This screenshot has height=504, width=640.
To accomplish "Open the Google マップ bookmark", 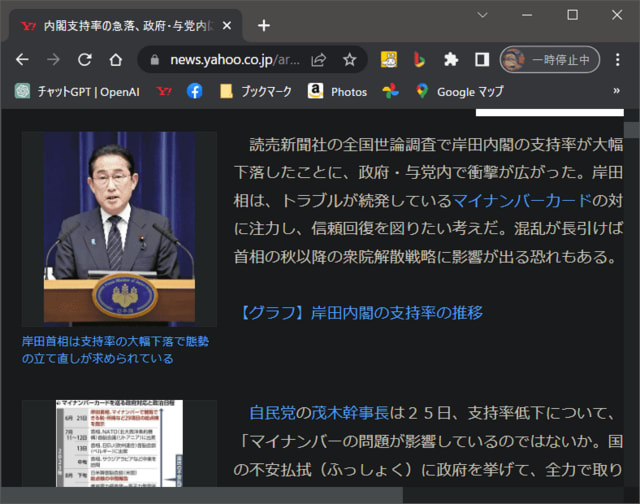I will click(x=460, y=91).
